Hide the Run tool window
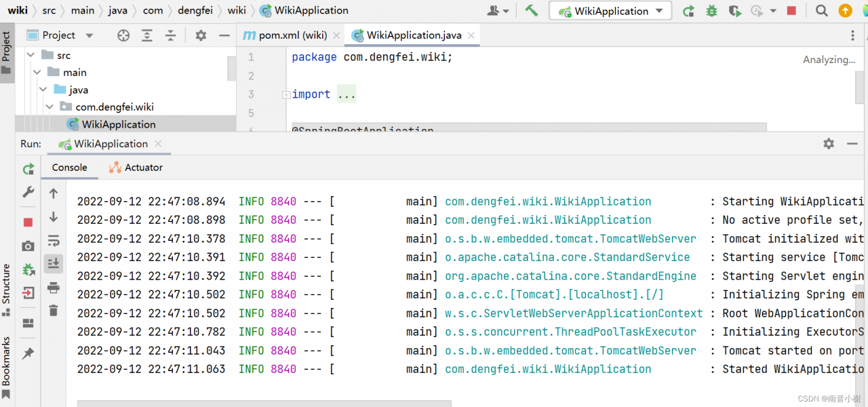The width and height of the screenshot is (868, 407). click(852, 144)
